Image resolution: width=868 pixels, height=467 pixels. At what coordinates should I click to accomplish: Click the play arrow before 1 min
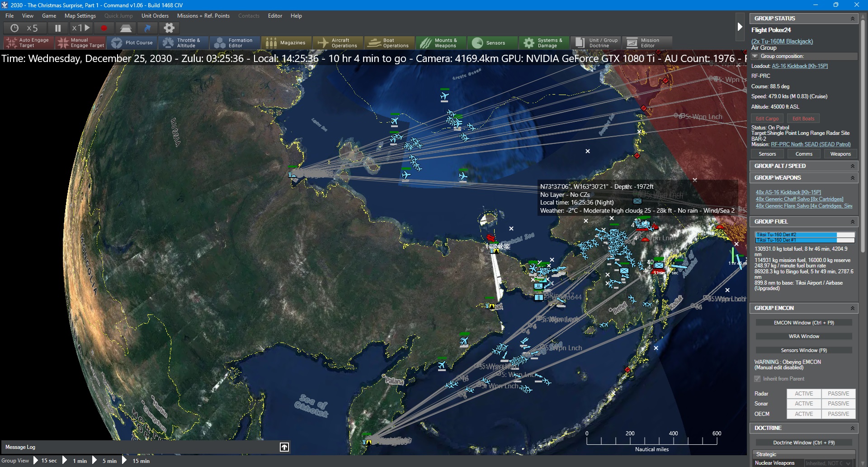coord(65,461)
